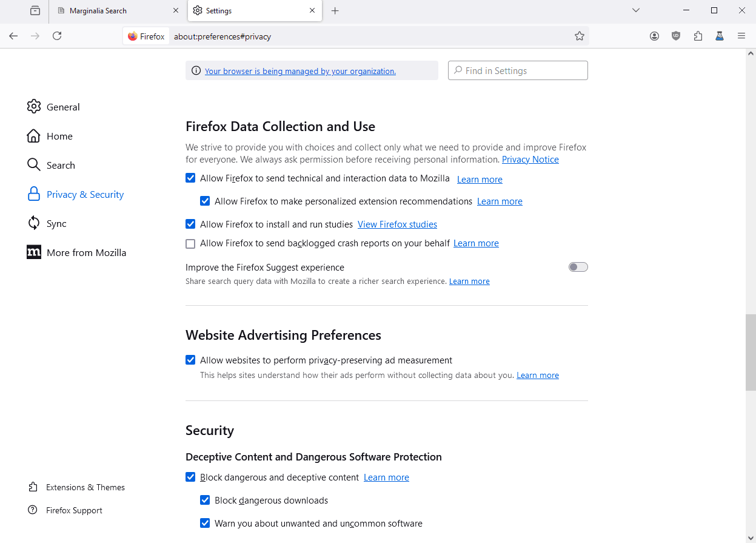The width and height of the screenshot is (756, 543).
Task: Open Learn more for crash reports
Action: 476,243
